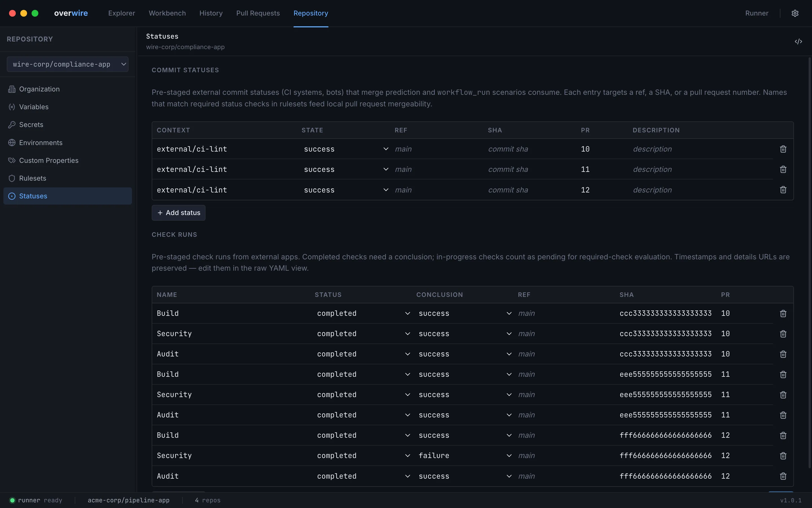Screen dimensions: 812x508
Task: Click the Custom Properties tag icon
Action: point(12,160)
